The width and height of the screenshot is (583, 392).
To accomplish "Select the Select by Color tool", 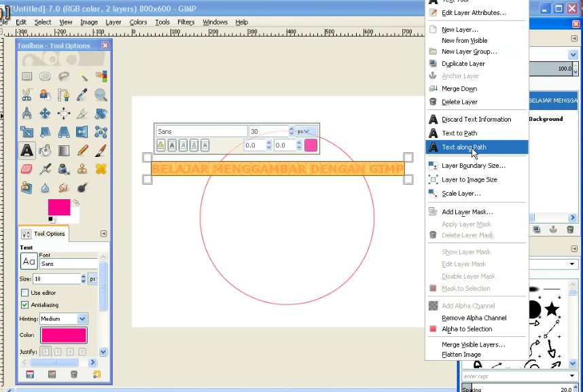I will click(x=101, y=76).
